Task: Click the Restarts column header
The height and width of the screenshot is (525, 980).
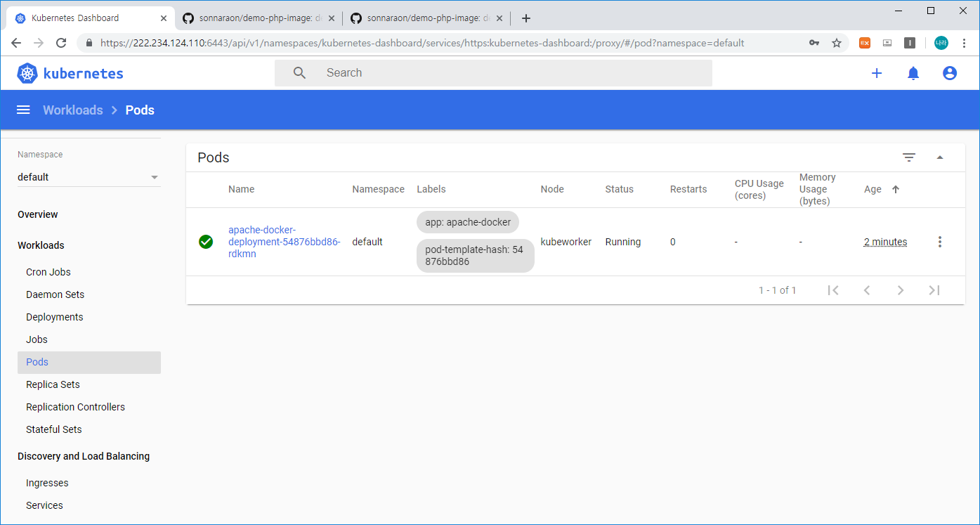Action: [688, 189]
